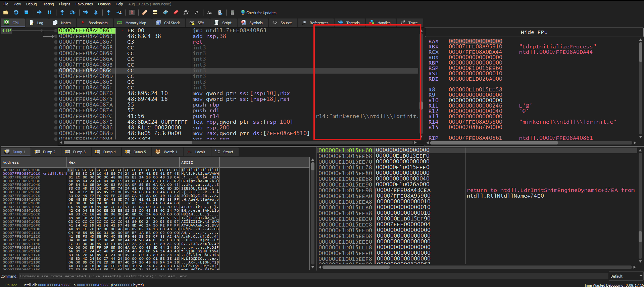Select the RAX register value
Screen dimensions: 644x287
pyautogui.click(x=475, y=41)
